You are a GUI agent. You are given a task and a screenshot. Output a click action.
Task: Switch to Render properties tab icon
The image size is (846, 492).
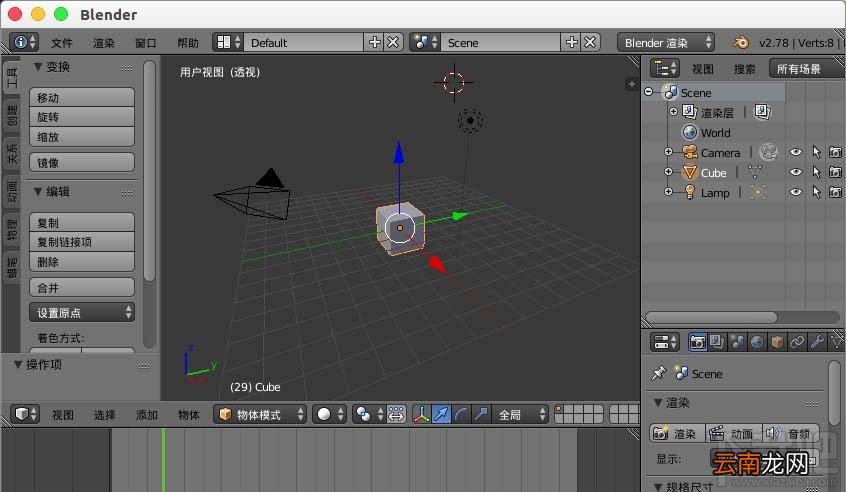pos(697,342)
